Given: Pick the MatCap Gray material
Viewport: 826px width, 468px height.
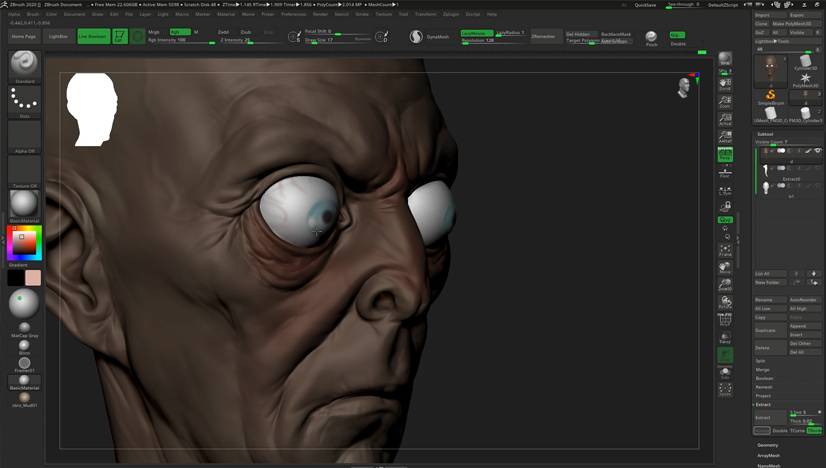Looking at the screenshot, I should (24, 328).
